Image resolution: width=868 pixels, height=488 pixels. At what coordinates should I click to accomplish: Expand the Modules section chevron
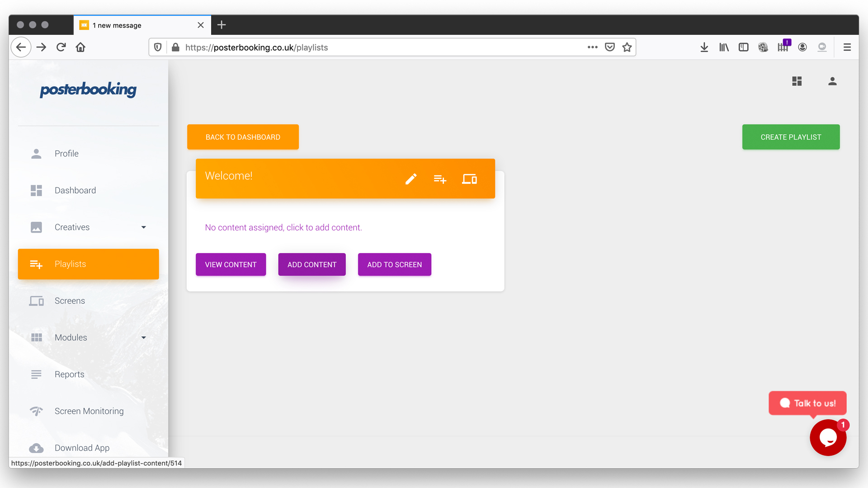click(x=143, y=337)
